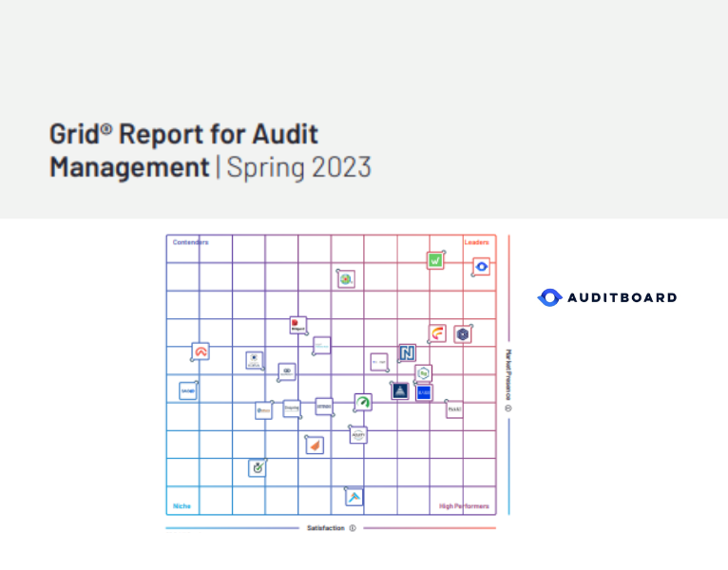Click the Satisfaction axis label

(326, 528)
